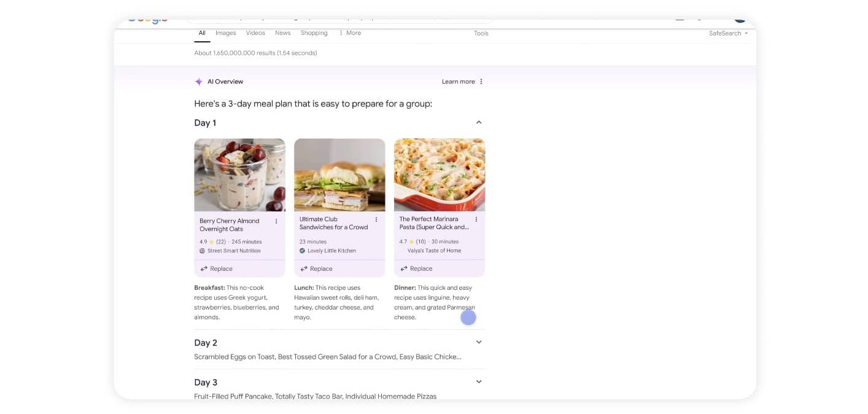Click the AI Overview sparkle icon
868x414 pixels.
pos(198,82)
